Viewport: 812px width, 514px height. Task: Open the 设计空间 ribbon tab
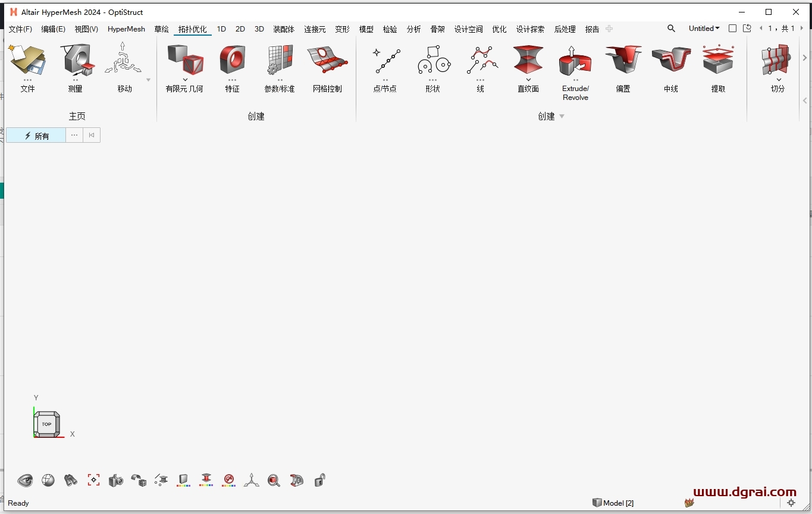tap(468, 29)
